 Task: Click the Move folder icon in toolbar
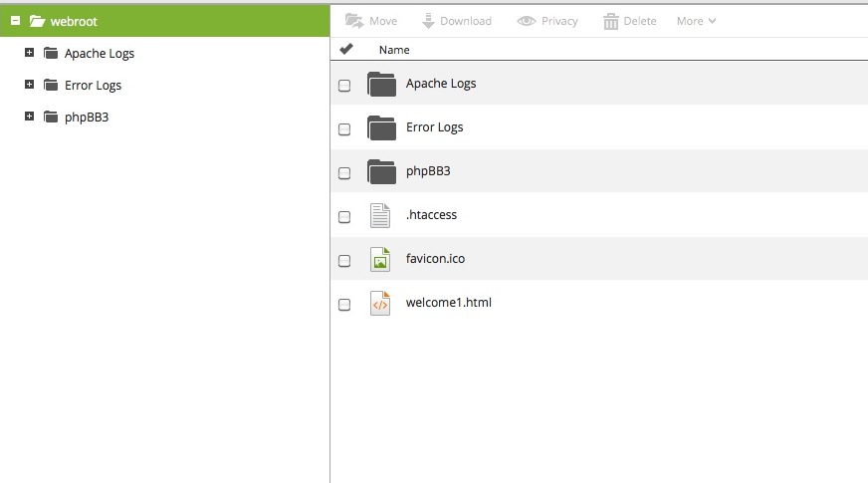point(354,21)
